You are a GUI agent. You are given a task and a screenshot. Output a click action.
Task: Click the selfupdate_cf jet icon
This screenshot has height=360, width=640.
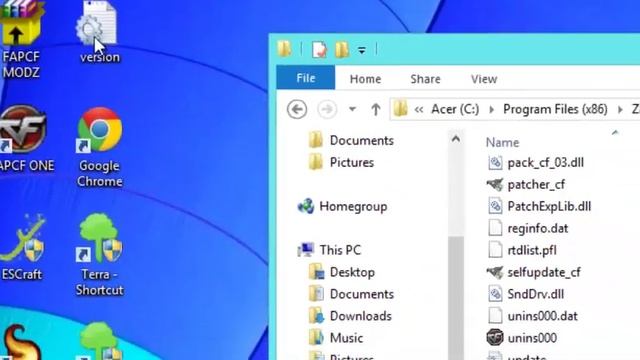coord(495,272)
